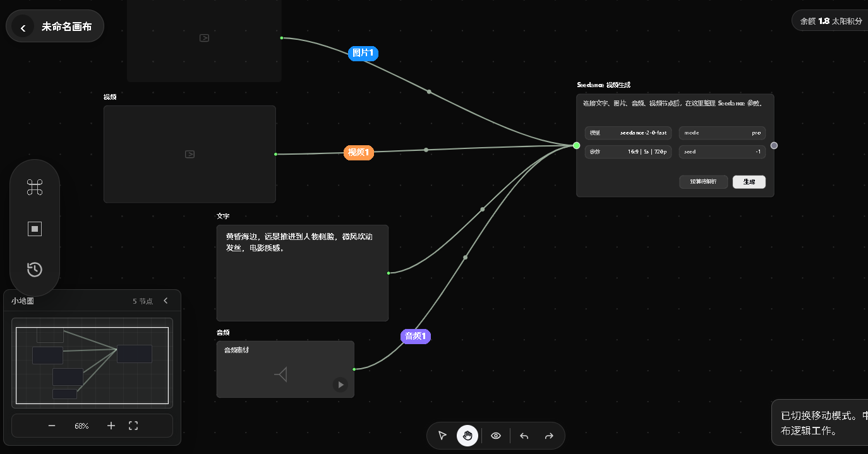The height and width of the screenshot is (454, 868).
Task: Open the mode pro selector
Action: click(x=723, y=133)
